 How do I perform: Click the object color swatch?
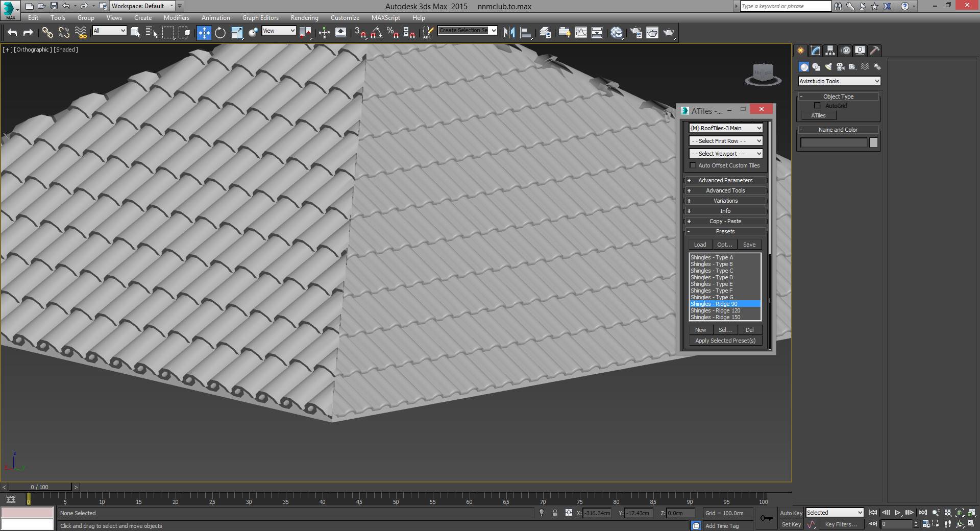pos(873,143)
